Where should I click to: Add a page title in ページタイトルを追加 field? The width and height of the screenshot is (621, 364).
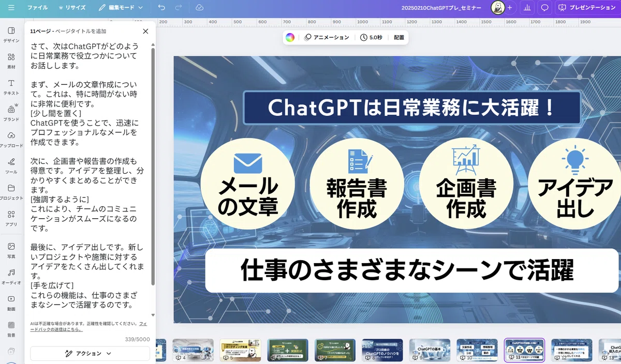pyautogui.click(x=80, y=31)
